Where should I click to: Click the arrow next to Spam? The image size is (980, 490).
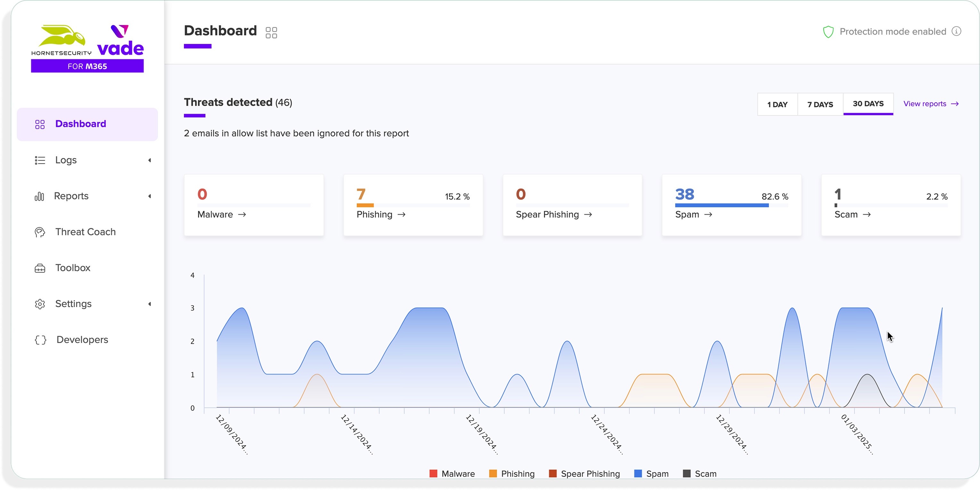pos(708,215)
